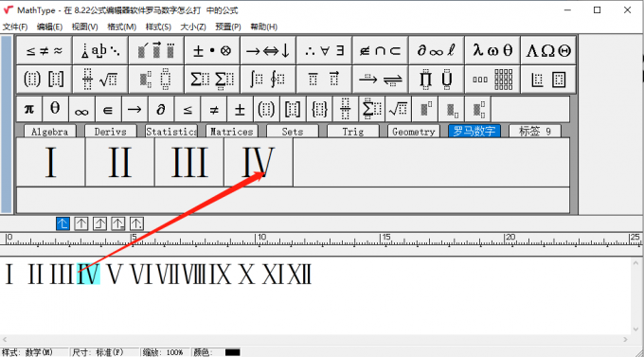Open 文件(F) menu
Image resolution: width=644 pixels, height=357 pixels.
point(15,27)
